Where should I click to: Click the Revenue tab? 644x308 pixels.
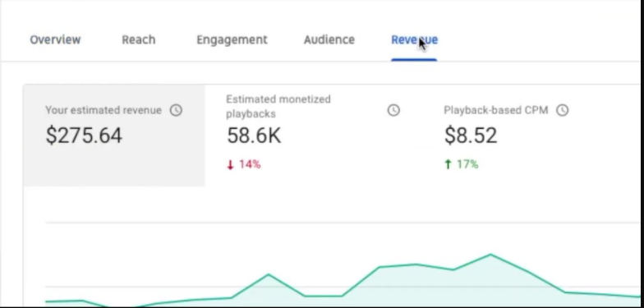(x=414, y=39)
